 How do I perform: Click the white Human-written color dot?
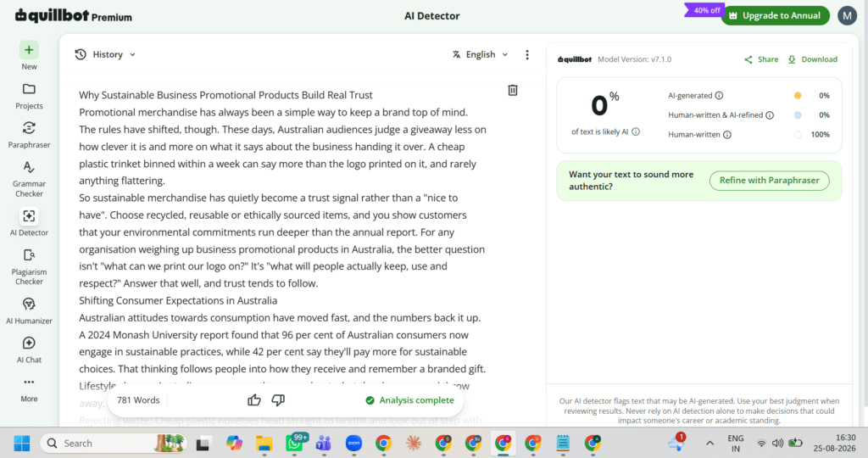(x=798, y=135)
